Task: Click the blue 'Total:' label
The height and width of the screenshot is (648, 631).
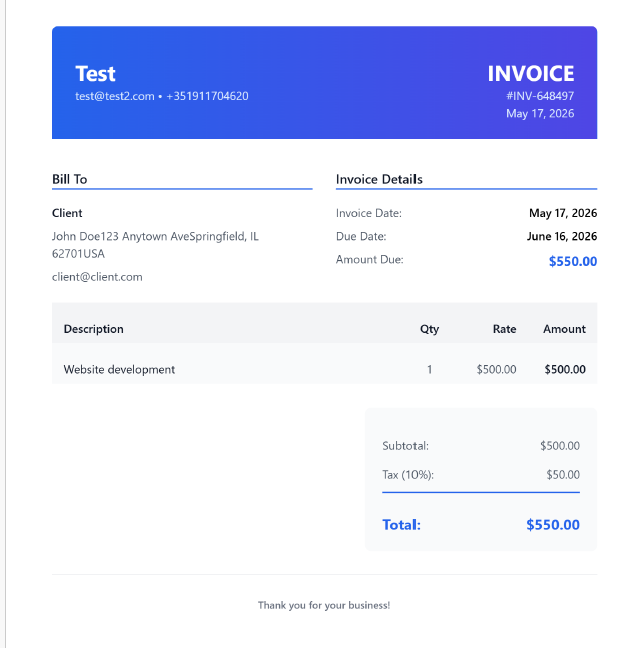Action: [x=401, y=525]
